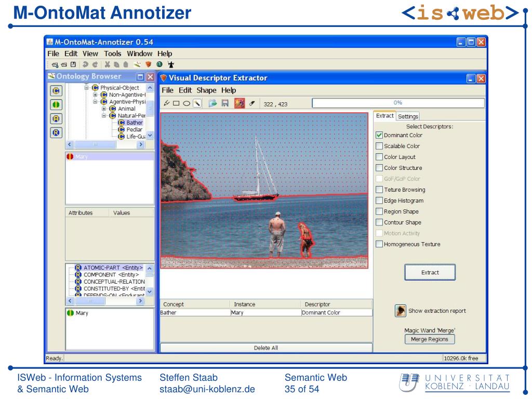This screenshot has width=532, height=399.
Task: Check the Teture Browsing checkbox
Action: [x=379, y=189]
